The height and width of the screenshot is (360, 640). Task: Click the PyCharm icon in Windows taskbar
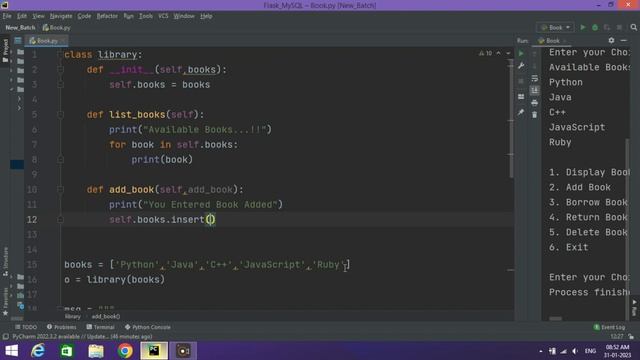154,351
